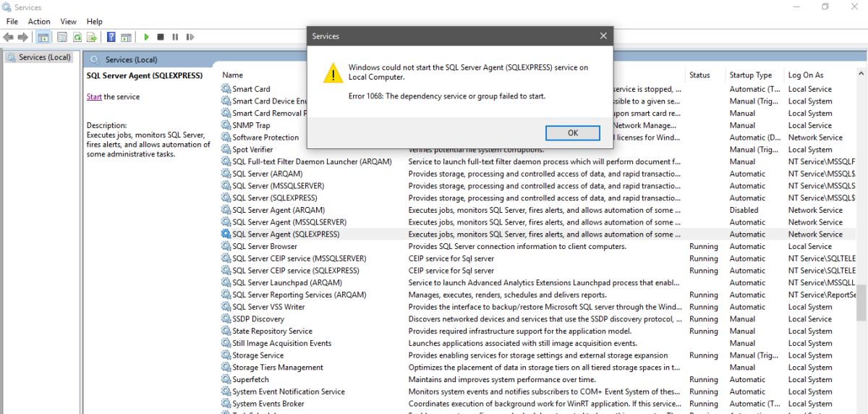Screen dimensions: 868x414
Task: Open the Properties toolbar icon
Action: click(x=62, y=37)
